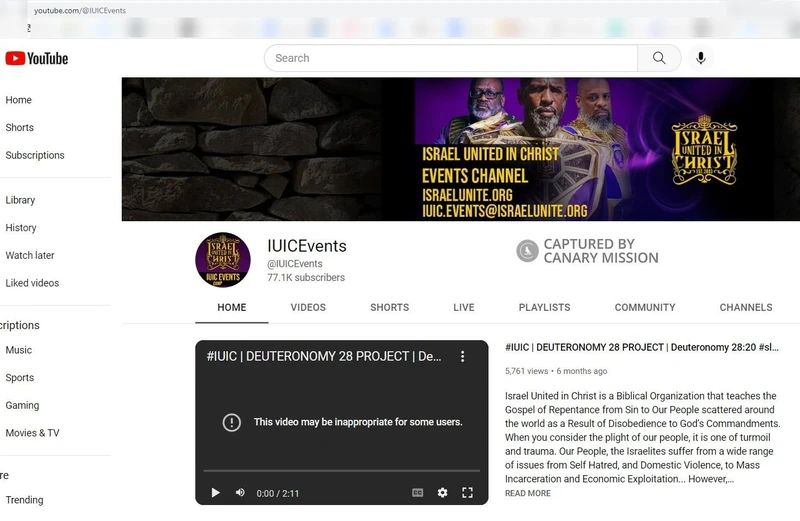
Task: Click the YouTube logo
Action: tap(37, 59)
